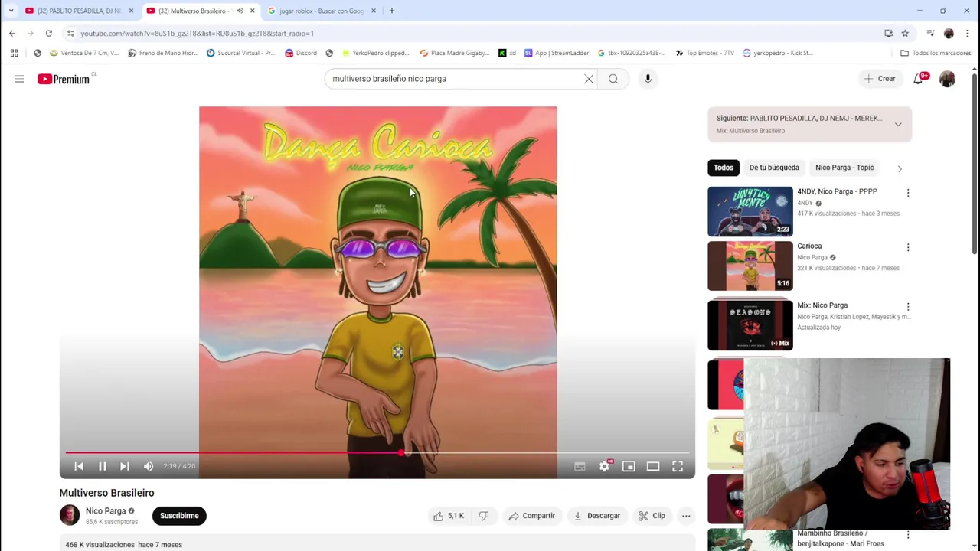Mute the video volume speaker

coord(149,466)
